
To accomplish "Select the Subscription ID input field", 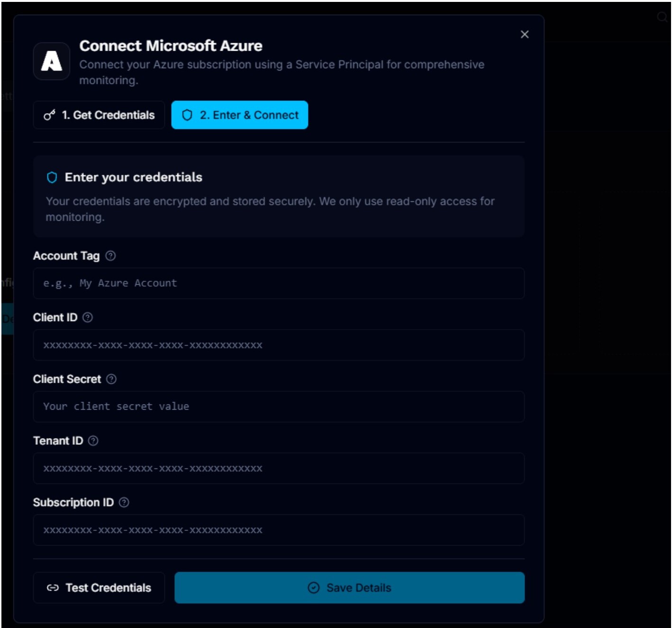I will (279, 529).
